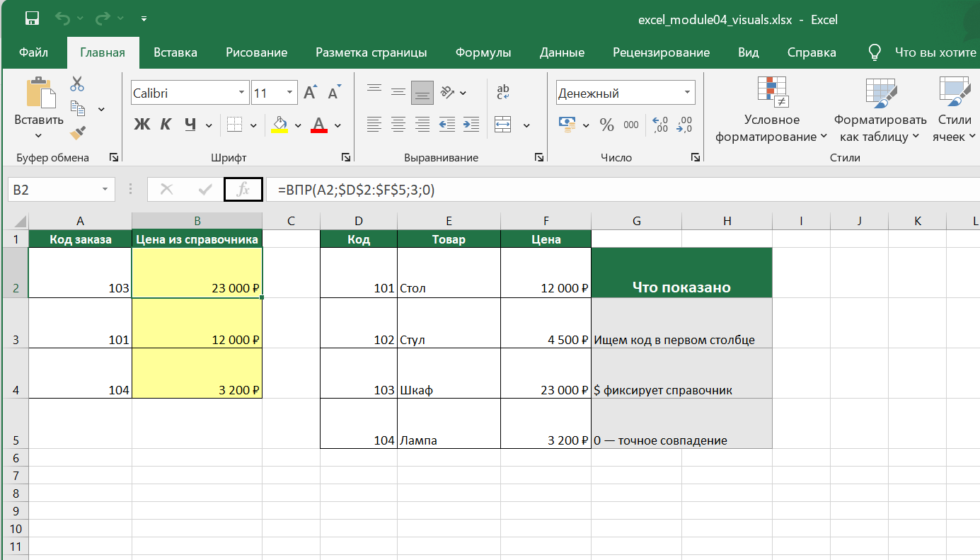
Task: Switch to the Формулы tab
Action: (x=483, y=52)
